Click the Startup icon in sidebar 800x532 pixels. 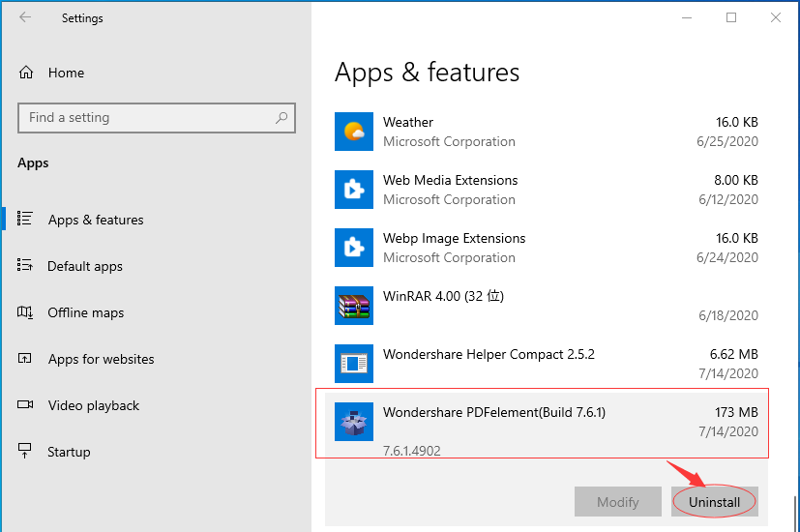pos(24,451)
